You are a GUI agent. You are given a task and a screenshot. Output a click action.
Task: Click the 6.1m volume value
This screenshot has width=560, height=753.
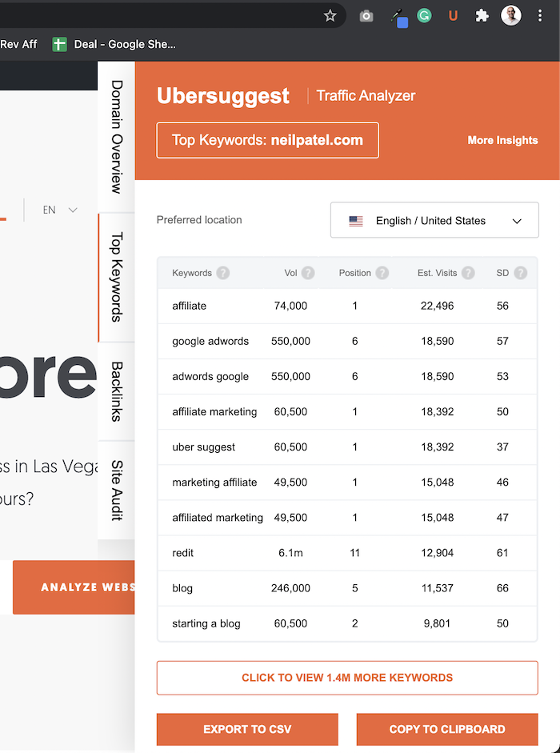290,553
